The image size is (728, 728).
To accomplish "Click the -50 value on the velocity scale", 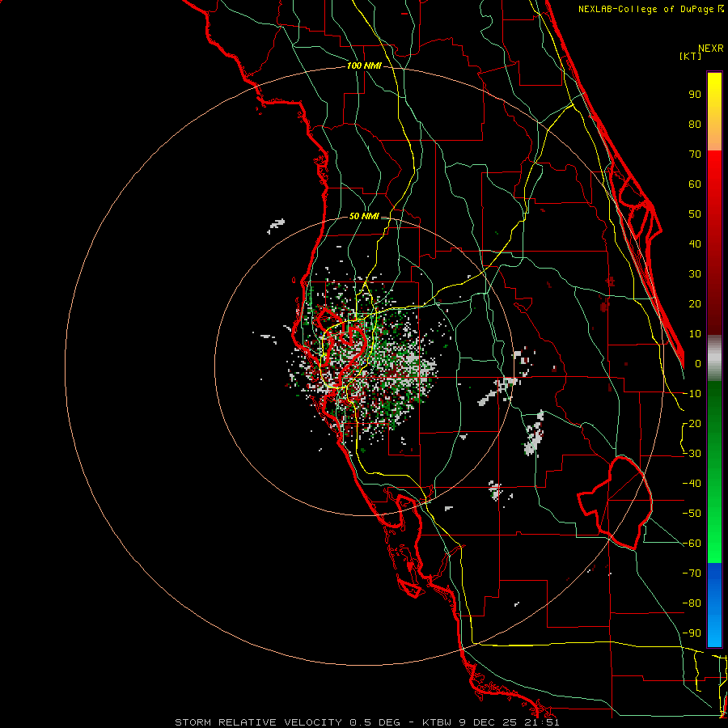I will pyautogui.click(x=692, y=514).
